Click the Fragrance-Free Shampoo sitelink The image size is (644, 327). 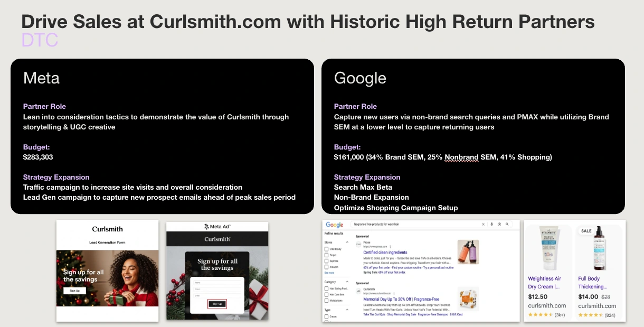[433, 314]
